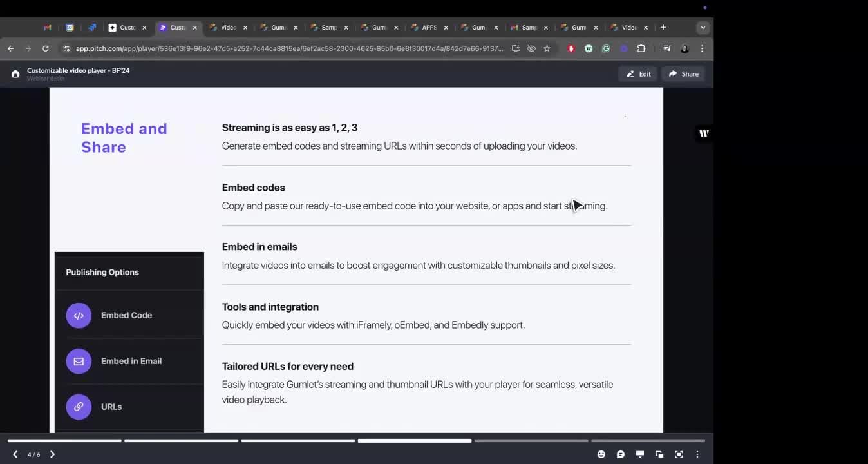868x464 pixels.
Task: Click the Share button
Action: (x=683, y=74)
